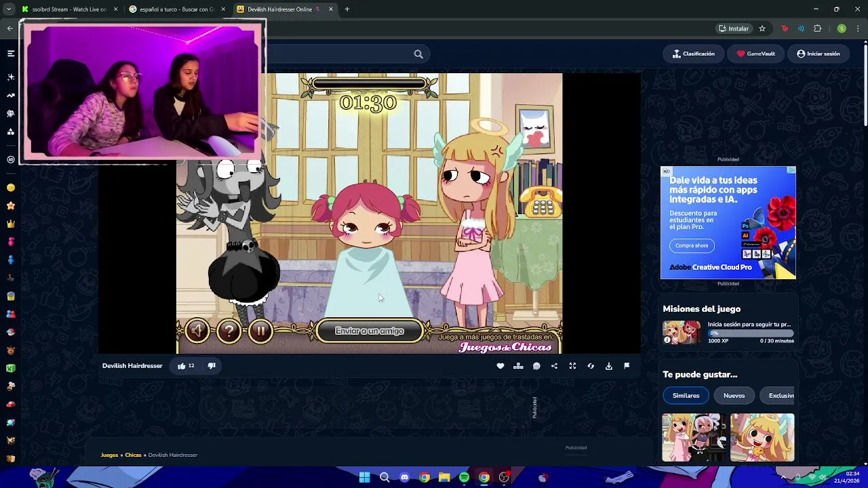Open the Windows Start menu
Viewport: 868px width, 488px height.
pyautogui.click(x=364, y=477)
